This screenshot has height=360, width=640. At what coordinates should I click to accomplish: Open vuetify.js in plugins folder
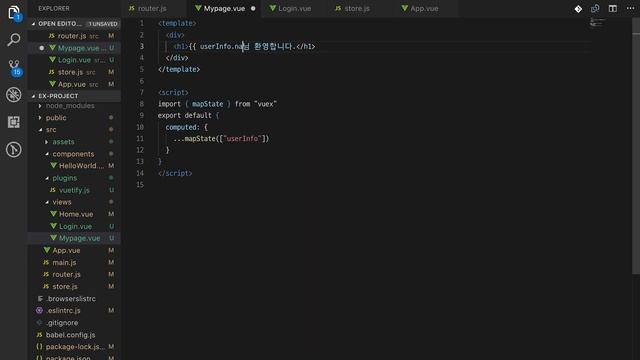click(74, 190)
